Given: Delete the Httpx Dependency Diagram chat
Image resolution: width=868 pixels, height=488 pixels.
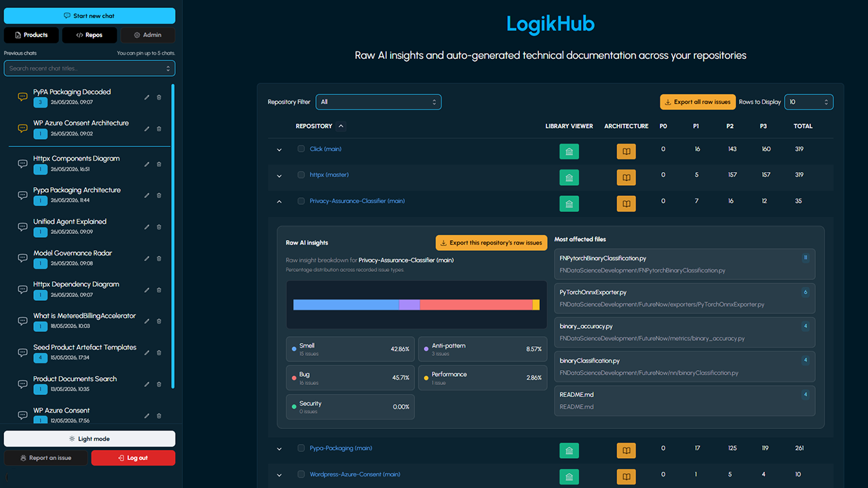Looking at the screenshot, I should [159, 290].
